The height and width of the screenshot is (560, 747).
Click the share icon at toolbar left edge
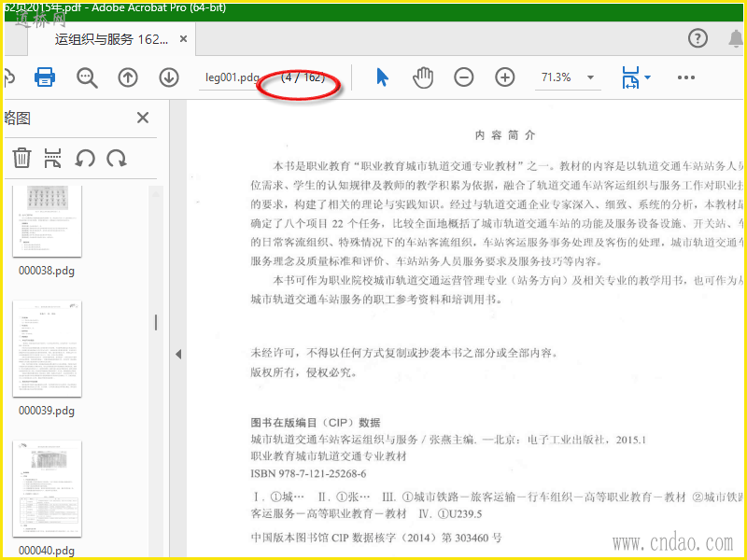pyautogui.click(x=8, y=77)
